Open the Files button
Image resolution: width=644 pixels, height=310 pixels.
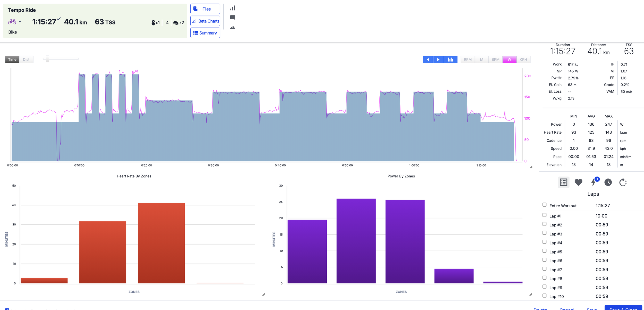pyautogui.click(x=205, y=9)
